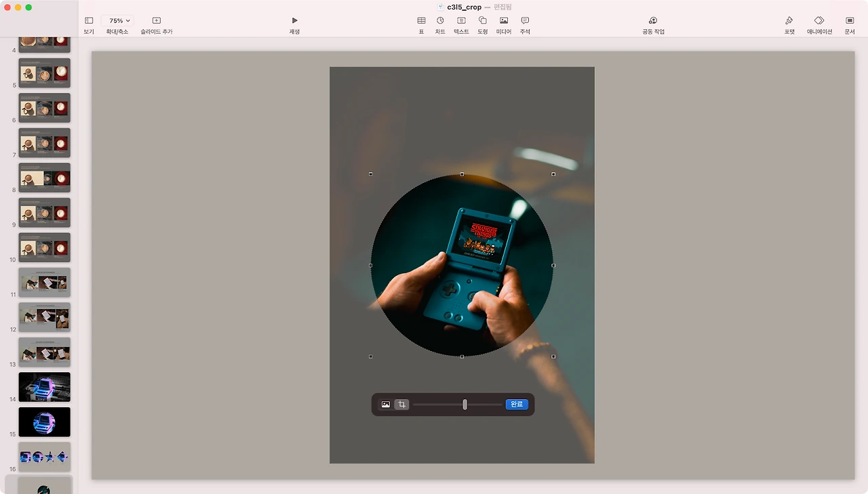This screenshot has width=868, height=494.
Task: Select the crop mask mode icon
Action: 401,405
